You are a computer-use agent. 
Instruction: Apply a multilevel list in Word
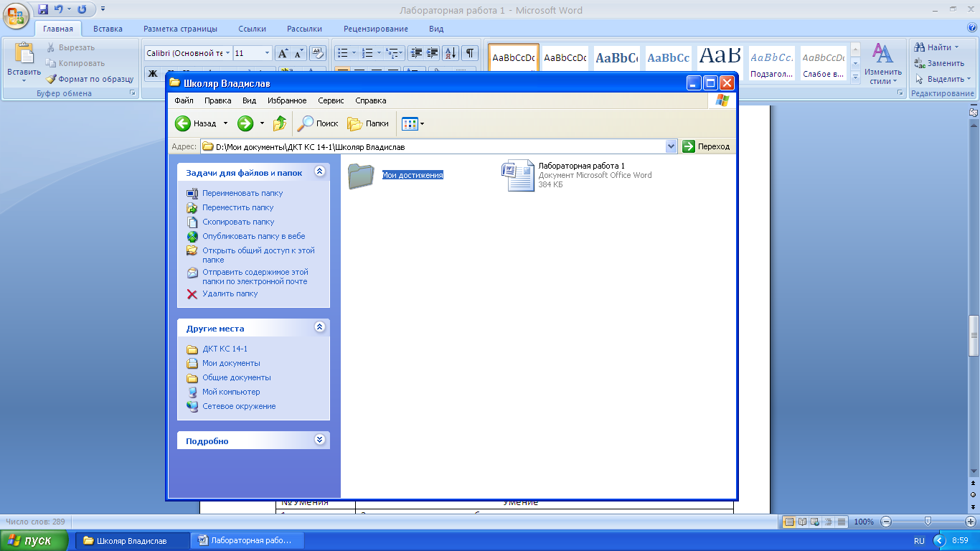(392, 53)
